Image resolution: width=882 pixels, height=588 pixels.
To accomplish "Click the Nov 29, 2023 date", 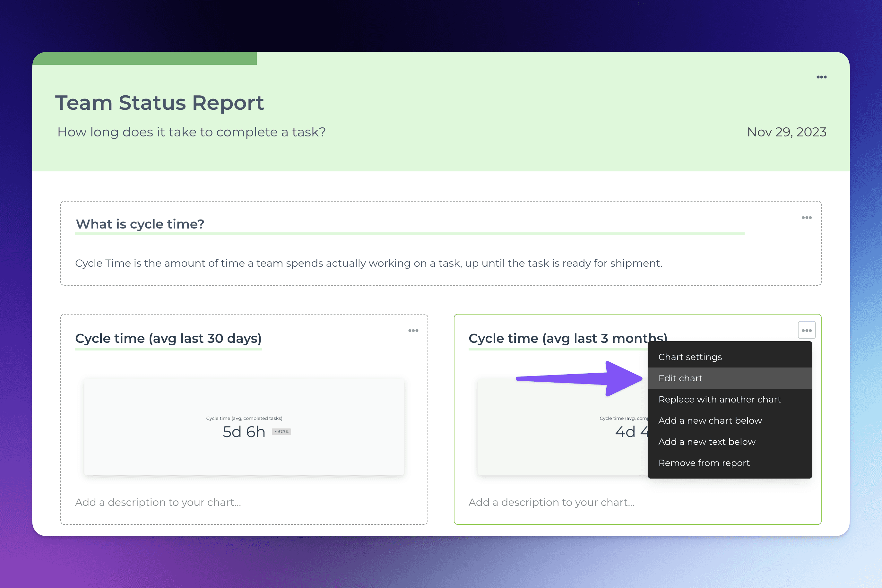I will [x=786, y=132].
